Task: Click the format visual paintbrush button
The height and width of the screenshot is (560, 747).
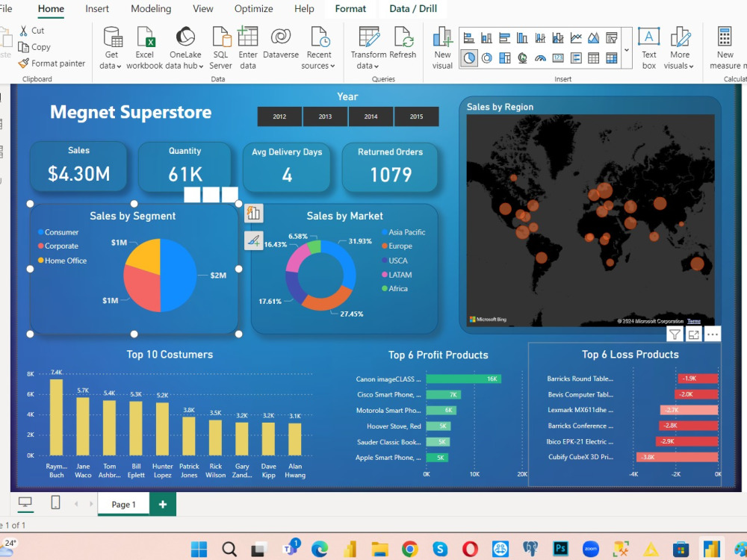Action: pyautogui.click(x=253, y=240)
